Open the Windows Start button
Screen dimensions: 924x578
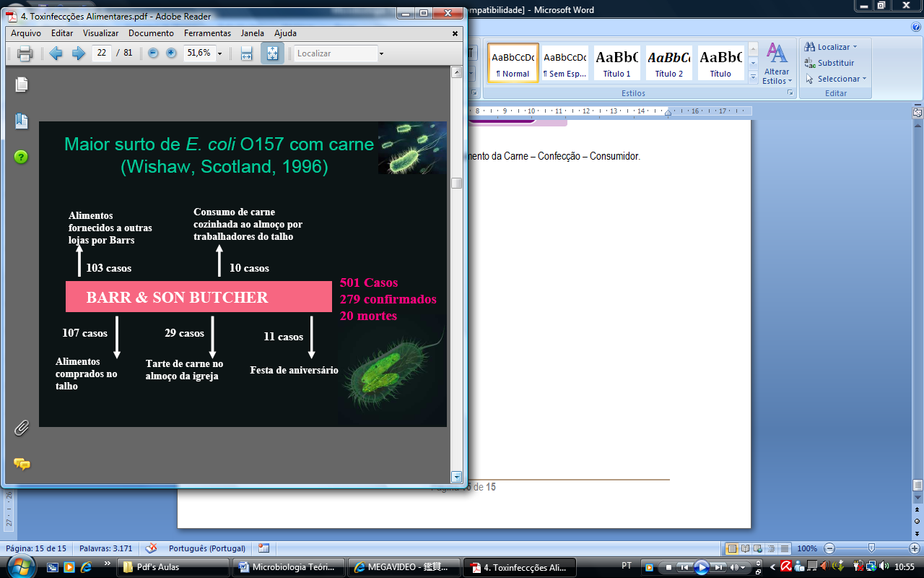[x=21, y=566]
